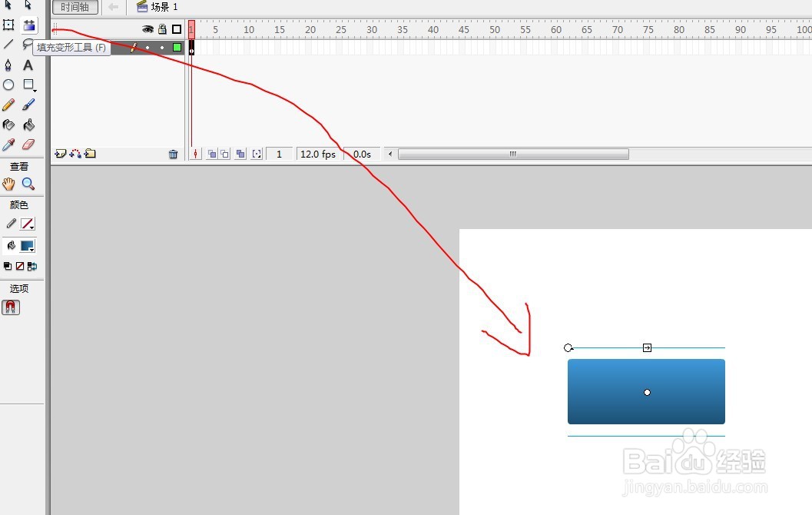Select the Brush tool
812x515 pixels.
28,105
